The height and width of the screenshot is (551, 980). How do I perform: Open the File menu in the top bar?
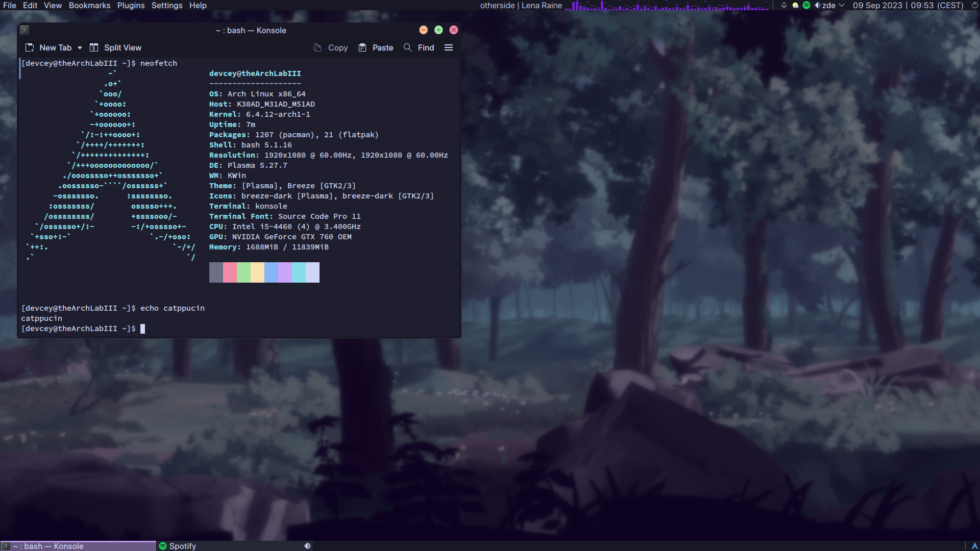point(10,5)
